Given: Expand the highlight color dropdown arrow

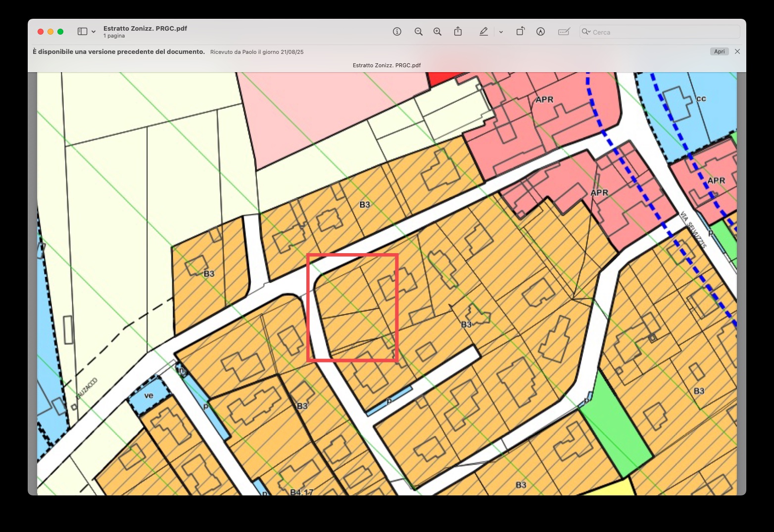Looking at the screenshot, I should (x=501, y=32).
